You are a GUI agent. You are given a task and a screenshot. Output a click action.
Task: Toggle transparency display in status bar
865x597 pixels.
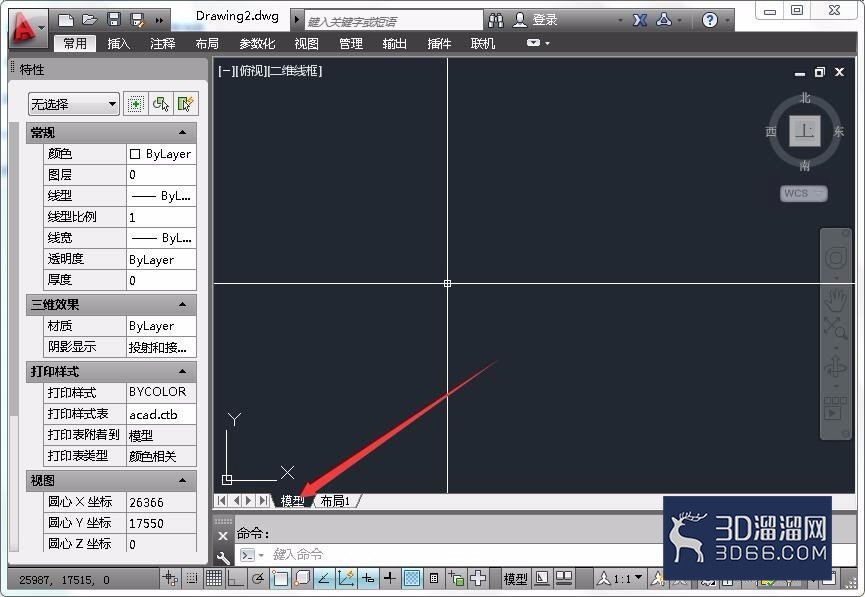tap(412, 578)
